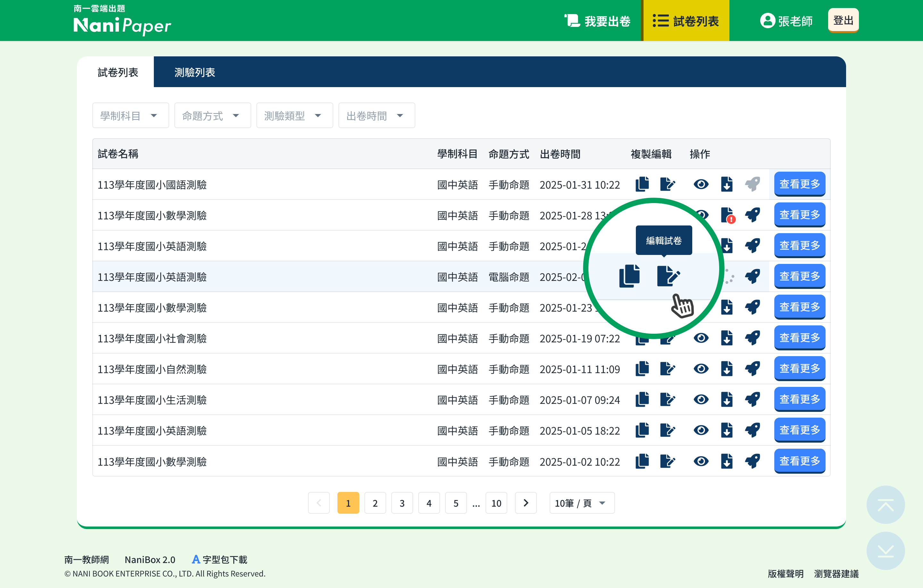
Task: Click the floating scroll-to-top button
Action: click(886, 505)
